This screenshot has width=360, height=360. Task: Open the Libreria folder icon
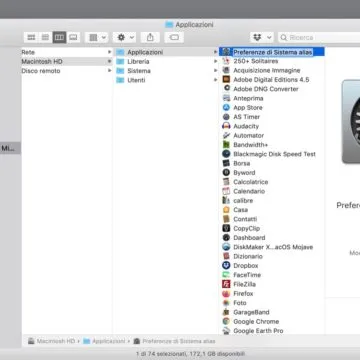click(120, 61)
